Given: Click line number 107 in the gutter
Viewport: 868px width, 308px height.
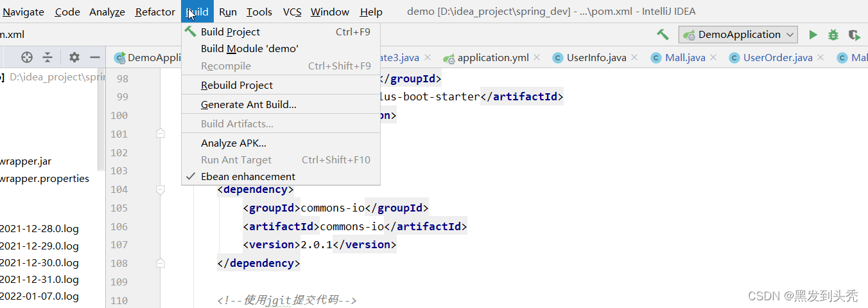Looking at the screenshot, I should click(x=119, y=245).
